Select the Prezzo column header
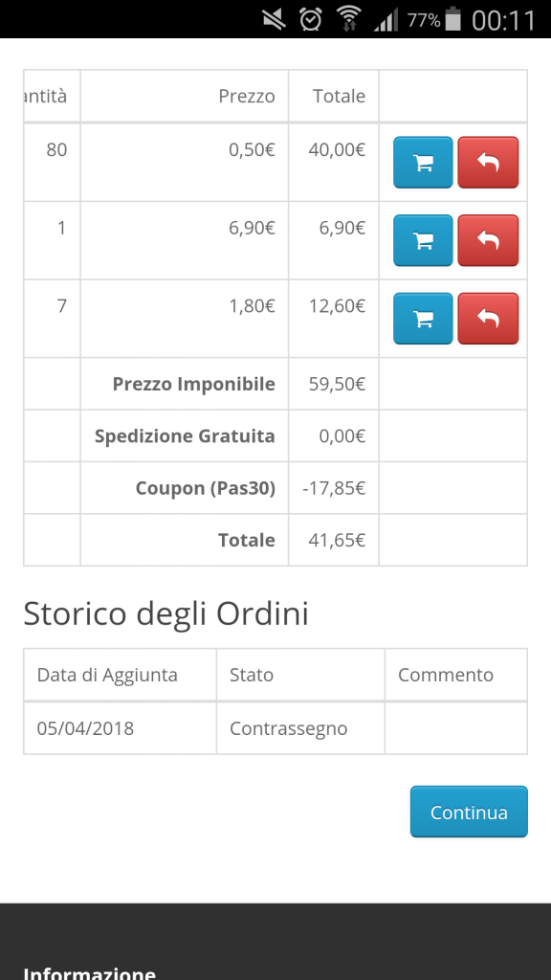The image size is (551, 980). [x=247, y=97]
